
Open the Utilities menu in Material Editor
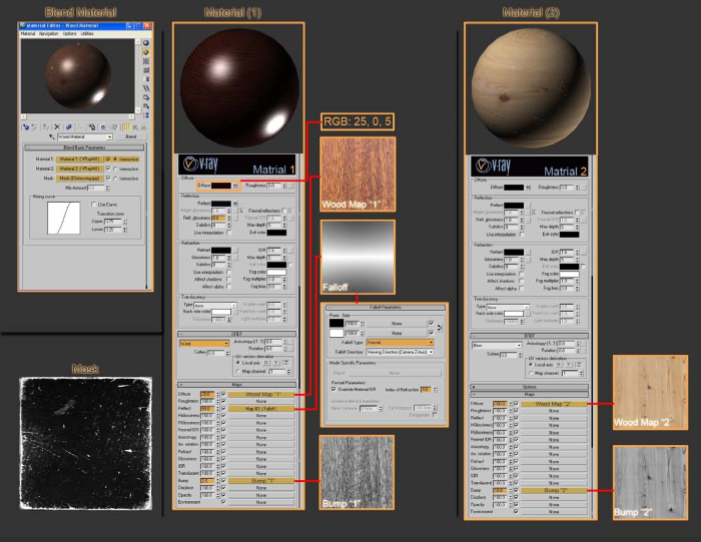87,34
